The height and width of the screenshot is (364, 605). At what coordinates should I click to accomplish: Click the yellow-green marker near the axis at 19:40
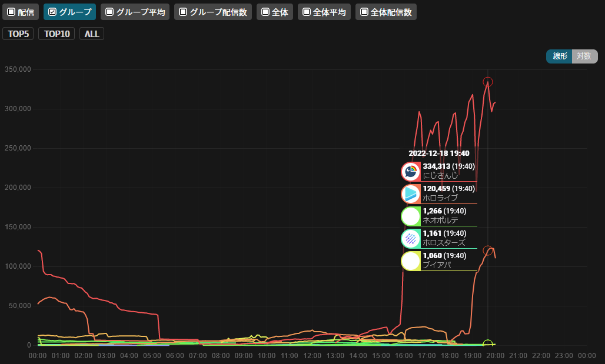click(x=488, y=344)
